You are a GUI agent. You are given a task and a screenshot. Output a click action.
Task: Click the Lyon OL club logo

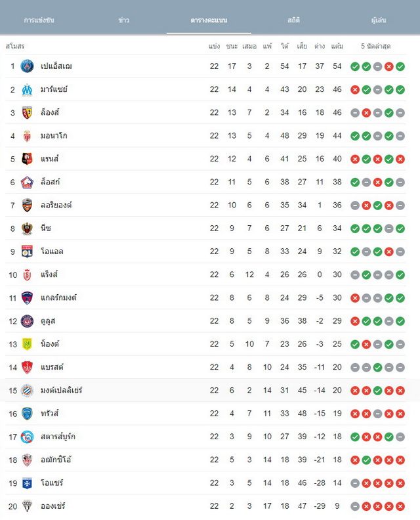click(27, 251)
